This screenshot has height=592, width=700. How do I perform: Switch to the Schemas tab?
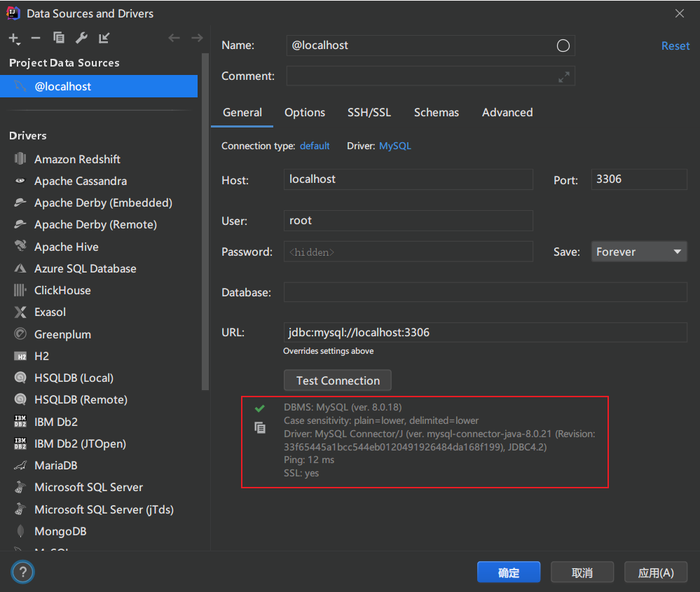[x=436, y=113]
